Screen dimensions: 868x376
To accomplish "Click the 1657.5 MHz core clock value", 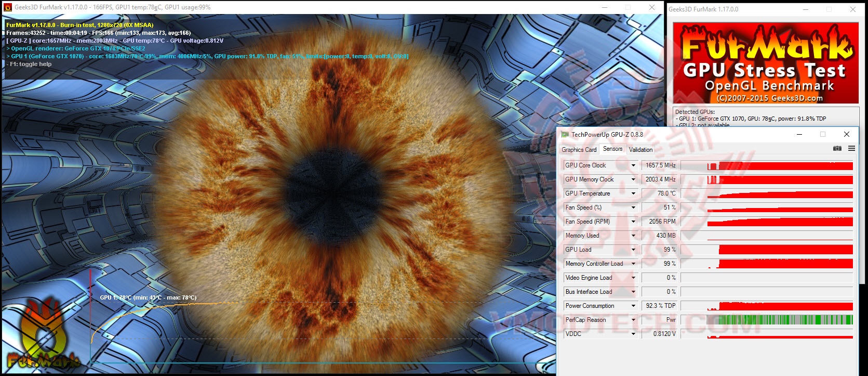I will click(660, 165).
